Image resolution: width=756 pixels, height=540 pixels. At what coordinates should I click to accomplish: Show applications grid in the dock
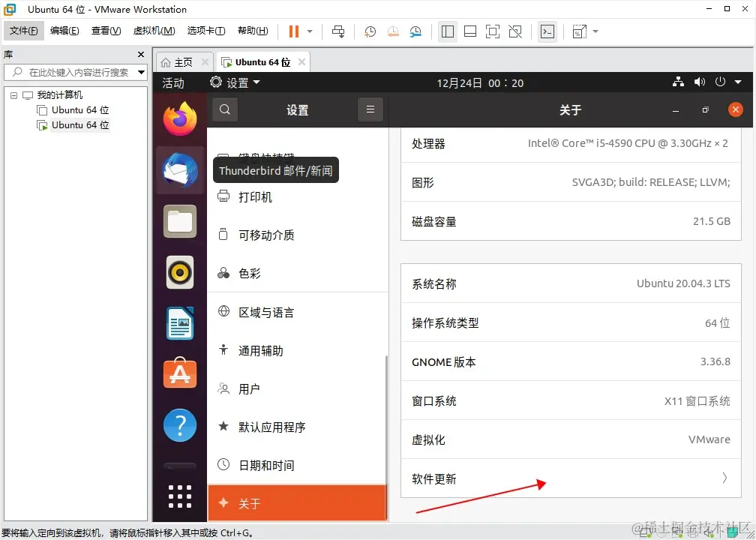coord(180,496)
